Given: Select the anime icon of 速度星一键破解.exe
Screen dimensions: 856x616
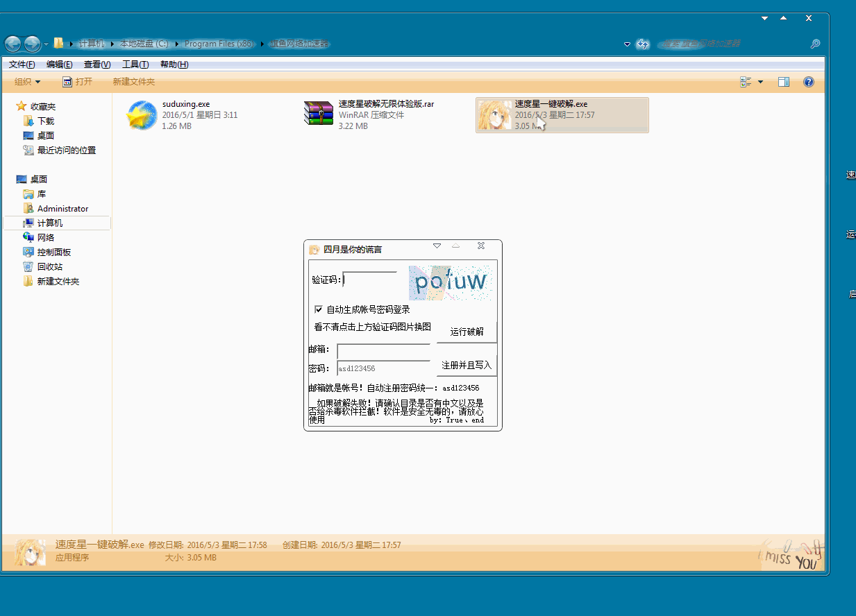Looking at the screenshot, I should [495, 115].
